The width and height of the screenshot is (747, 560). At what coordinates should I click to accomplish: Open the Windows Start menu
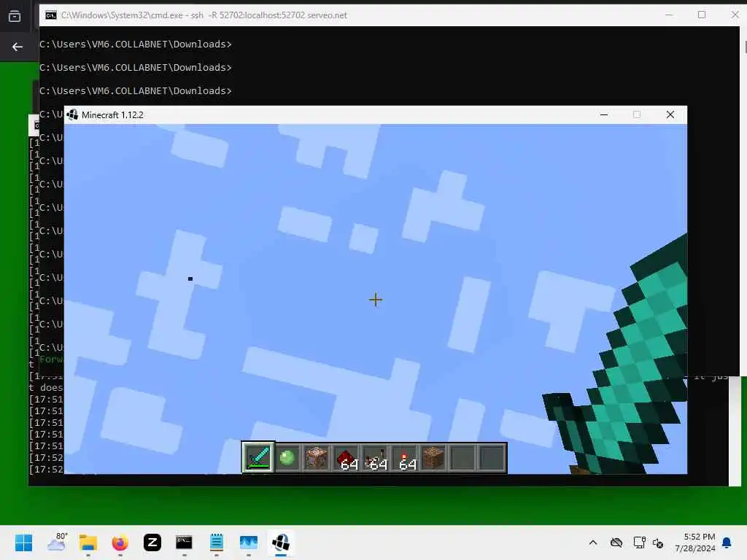pos(23,542)
